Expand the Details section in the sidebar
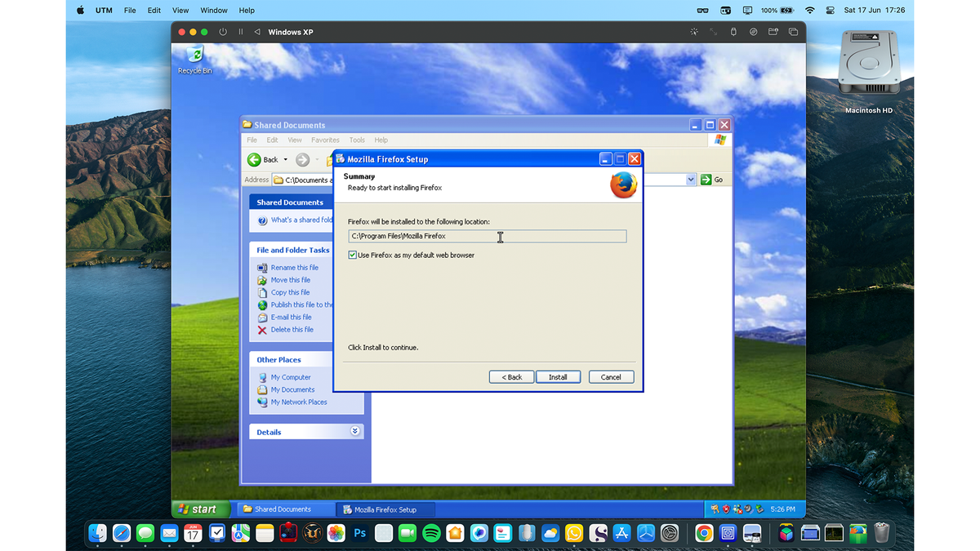 pos(354,430)
